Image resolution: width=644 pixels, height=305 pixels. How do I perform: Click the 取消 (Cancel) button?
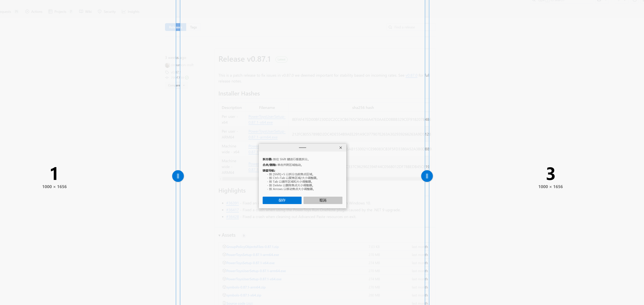[323, 200]
